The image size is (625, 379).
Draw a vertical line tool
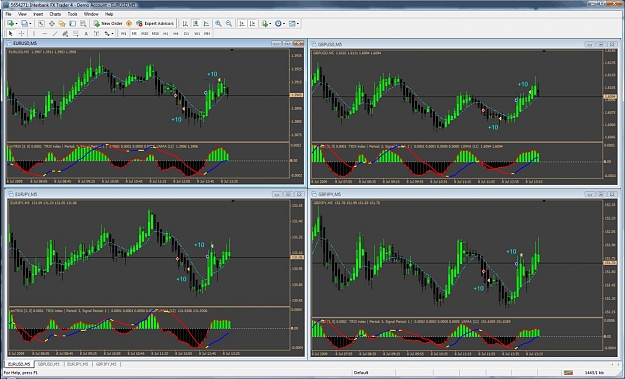click(x=34, y=33)
